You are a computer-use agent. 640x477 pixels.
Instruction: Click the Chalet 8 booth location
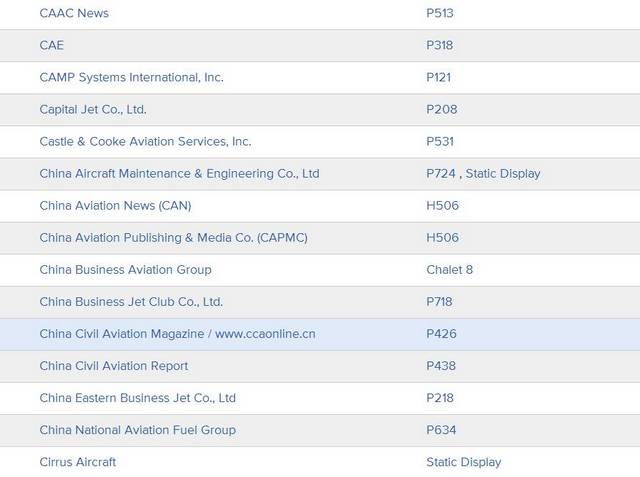pyautogui.click(x=449, y=269)
